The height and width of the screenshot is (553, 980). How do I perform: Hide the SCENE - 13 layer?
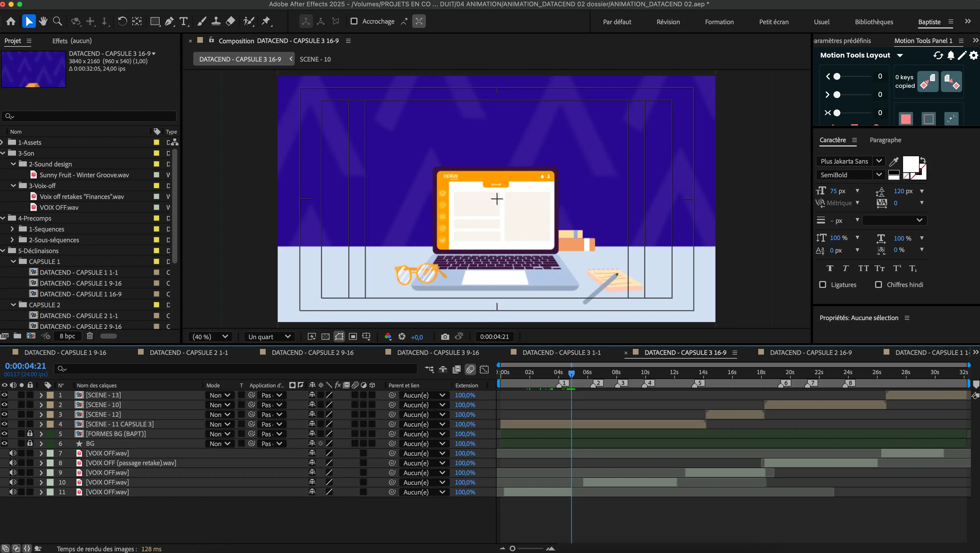pos(5,395)
